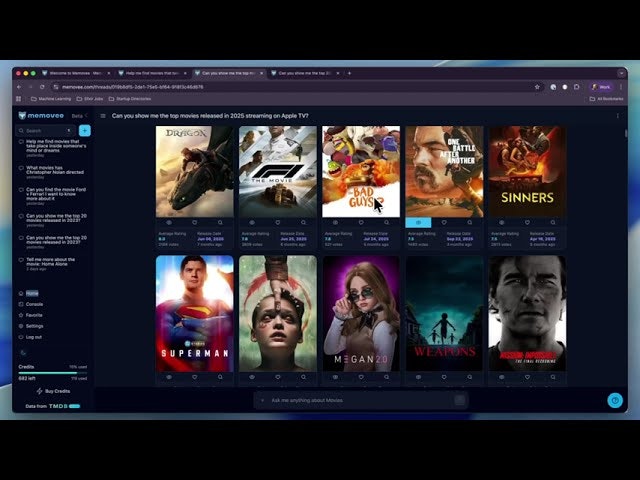Click the page vertical scrollbar

pos(625,133)
